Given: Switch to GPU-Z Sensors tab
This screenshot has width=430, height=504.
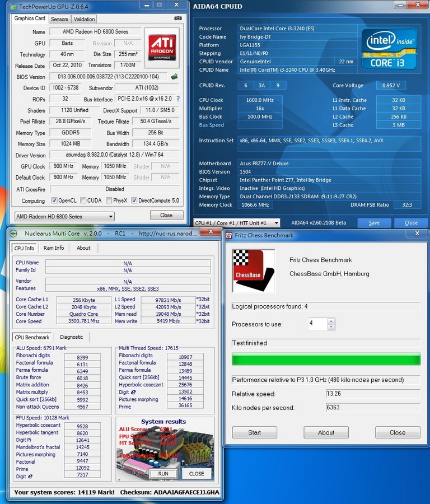Looking at the screenshot, I should click(x=59, y=19).
